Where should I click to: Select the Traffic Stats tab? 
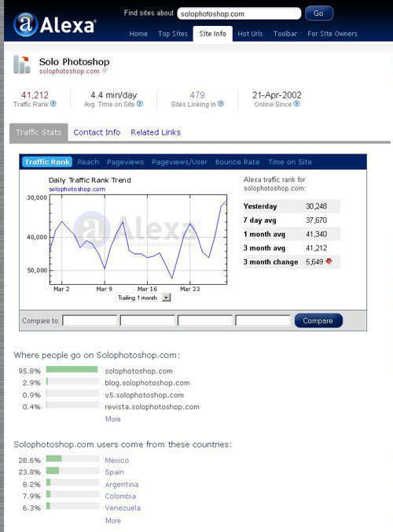coord(39,132)
